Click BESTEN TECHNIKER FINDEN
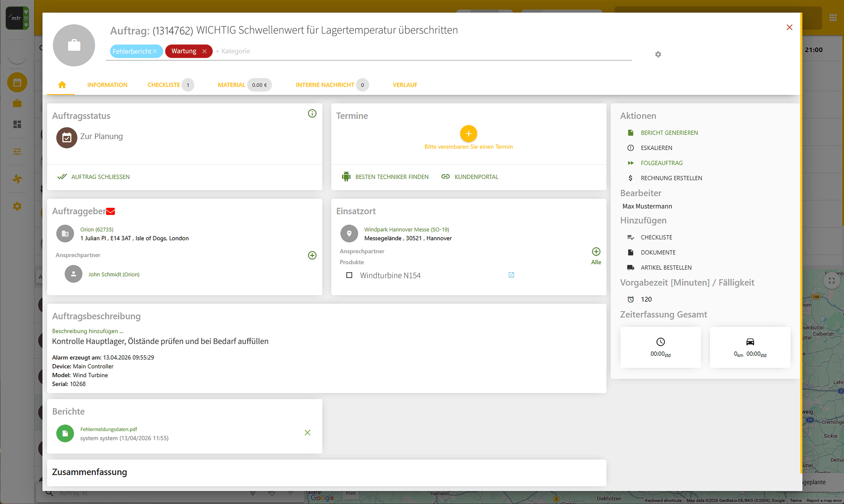The image size is (844, 504). tap(385, 177)
